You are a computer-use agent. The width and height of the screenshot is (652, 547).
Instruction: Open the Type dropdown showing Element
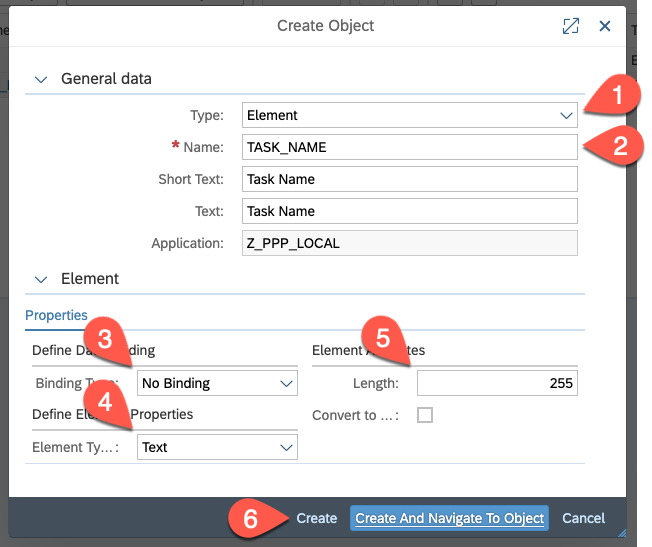[x=410, y=115]
